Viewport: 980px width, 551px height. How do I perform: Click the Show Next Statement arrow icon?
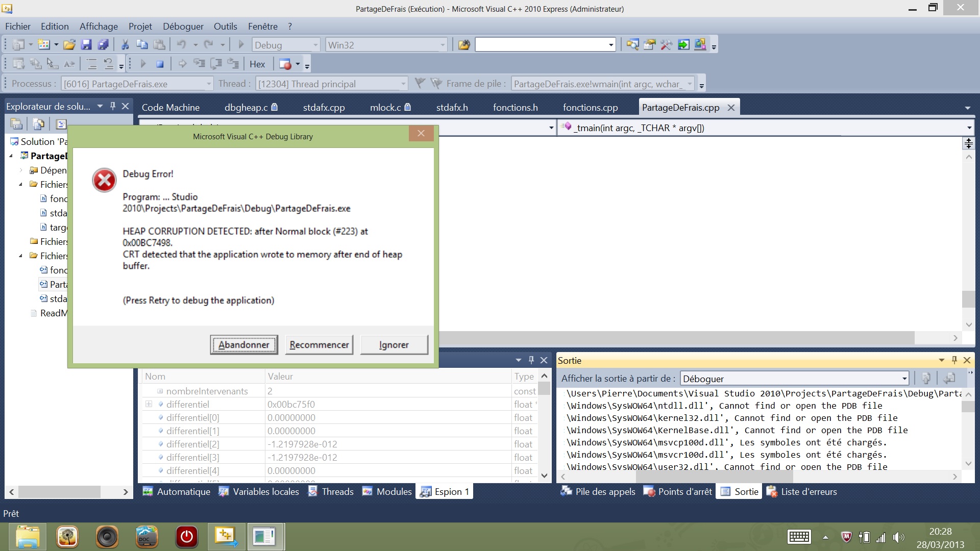point(182,64)
